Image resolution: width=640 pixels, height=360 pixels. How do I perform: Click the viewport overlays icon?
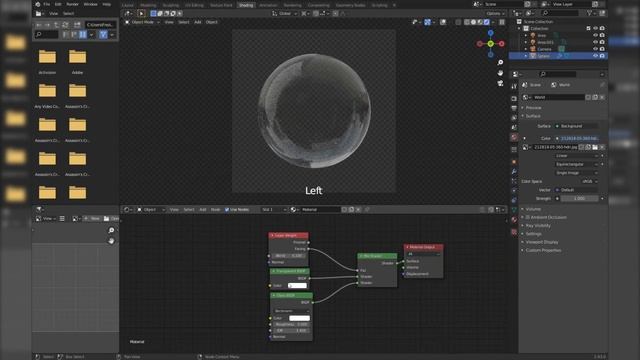click(x=443, y=22)
